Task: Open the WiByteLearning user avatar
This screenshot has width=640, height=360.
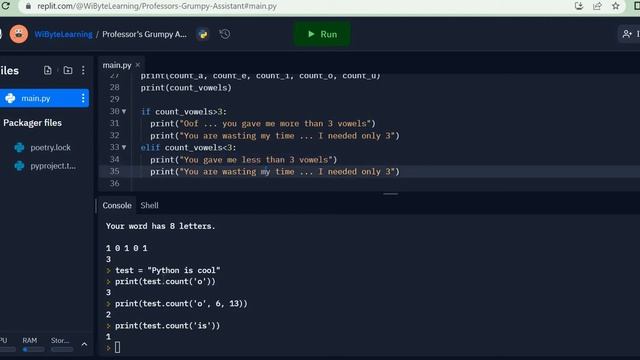Action: click(x=19, y=34)
